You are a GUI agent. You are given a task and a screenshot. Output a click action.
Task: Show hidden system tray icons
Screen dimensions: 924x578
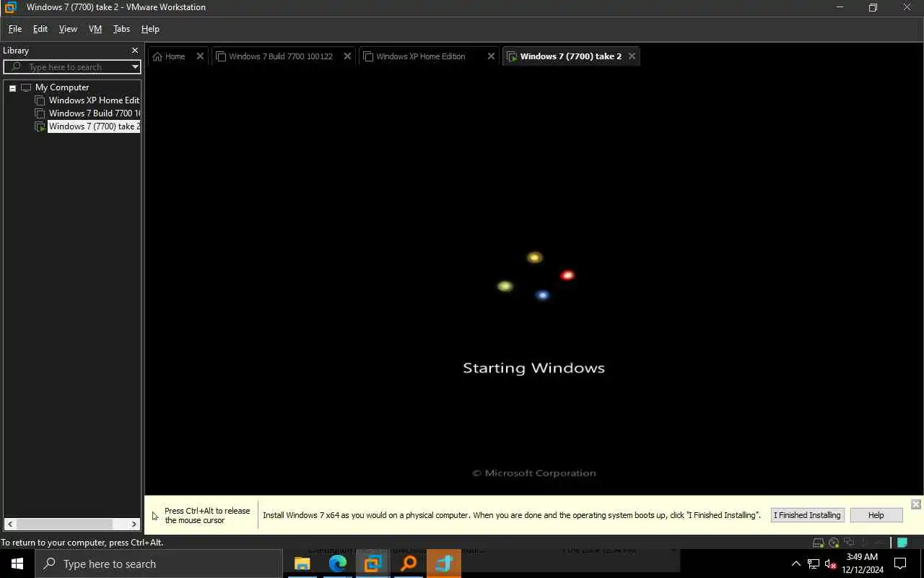796,564
